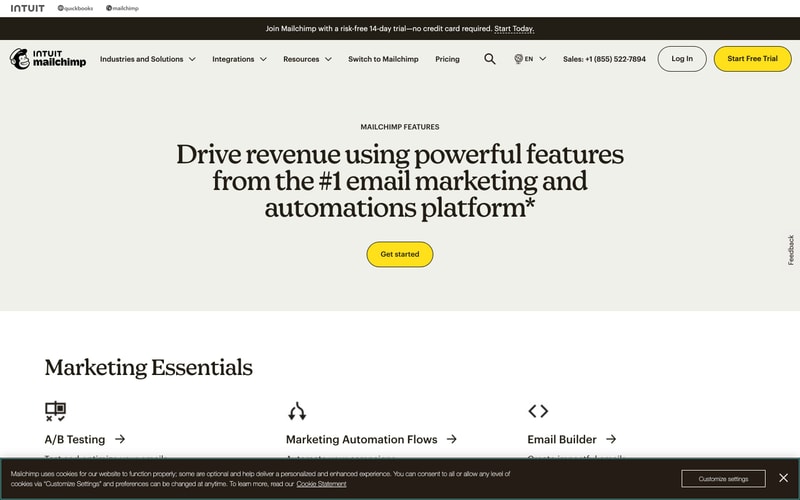Click the globe language icon

click(518, 59)
